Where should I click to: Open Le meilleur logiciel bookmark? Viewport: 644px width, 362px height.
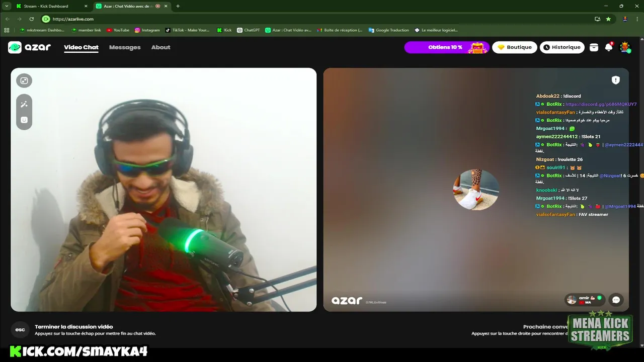coord(436,30)
